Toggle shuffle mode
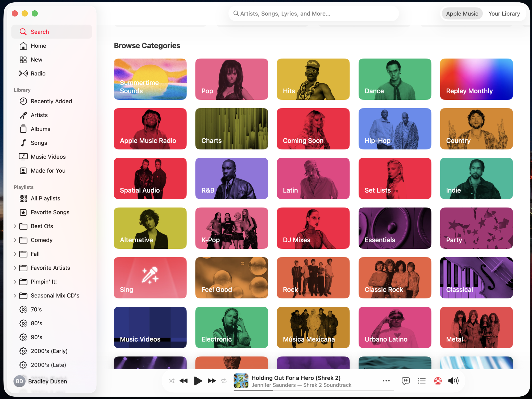Screen dimensions: 532x399 pos(172,381)
